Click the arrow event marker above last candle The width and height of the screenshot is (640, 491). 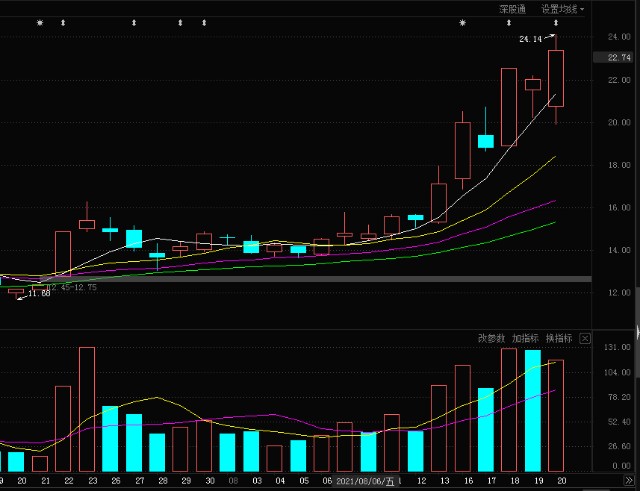click(556, 23)
